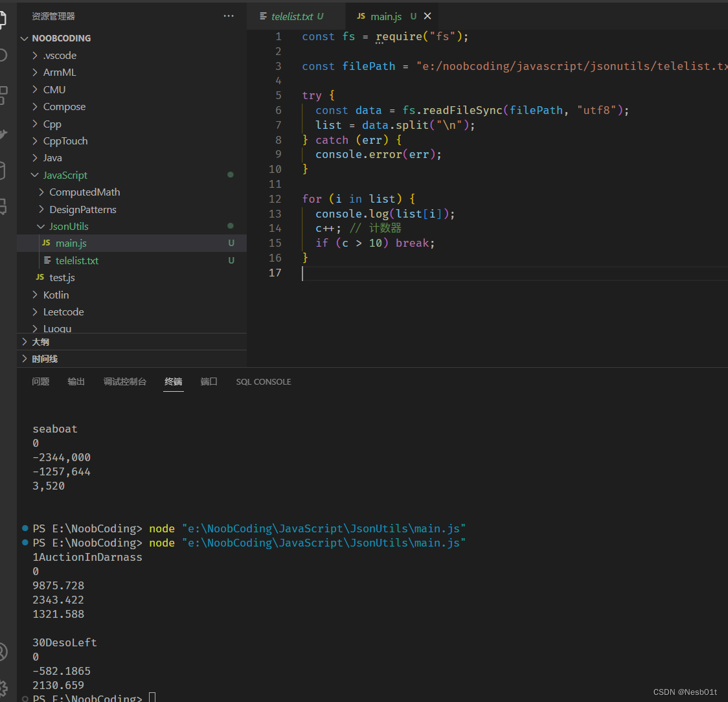Expand the 时间线 timeline section

[132, 359]
